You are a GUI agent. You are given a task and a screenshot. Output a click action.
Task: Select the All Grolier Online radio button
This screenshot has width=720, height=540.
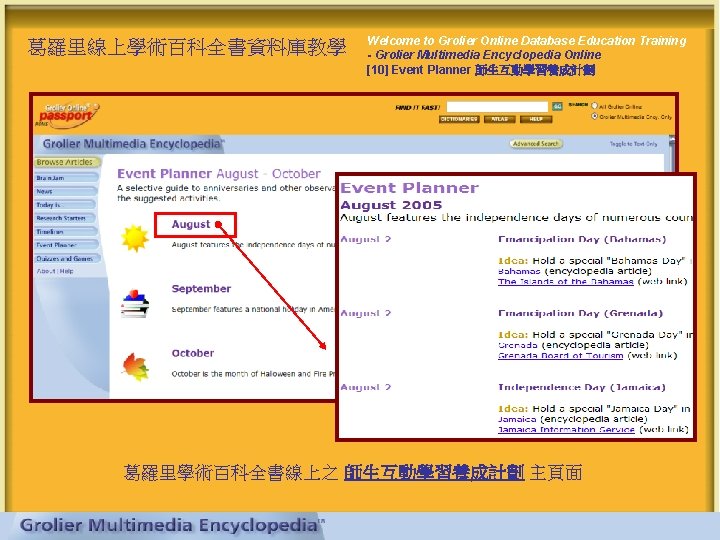tap(594, 106)
